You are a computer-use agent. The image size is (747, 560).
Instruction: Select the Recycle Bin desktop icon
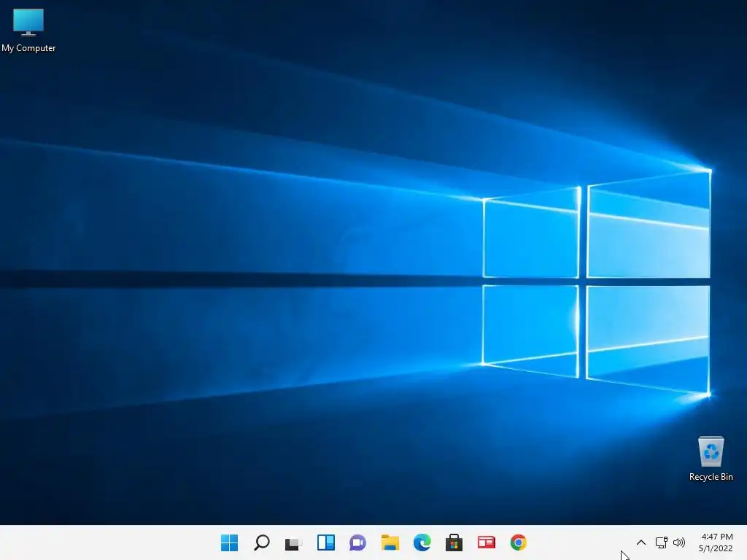[x=711, y=458]
